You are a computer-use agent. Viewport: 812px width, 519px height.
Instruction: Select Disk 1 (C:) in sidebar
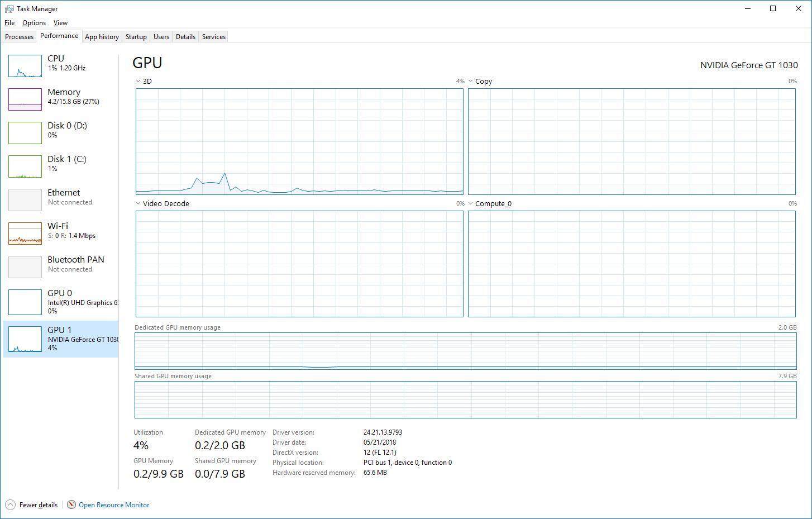66,163
